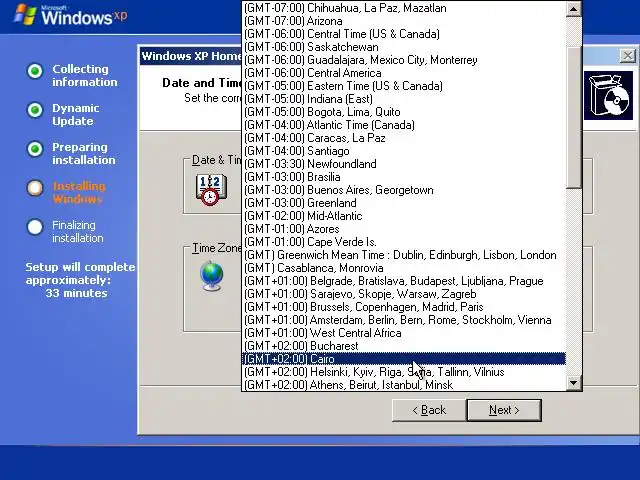This screenshot has width=640, height=480.
Task: Click the Next button
Action: click(504, 410)
